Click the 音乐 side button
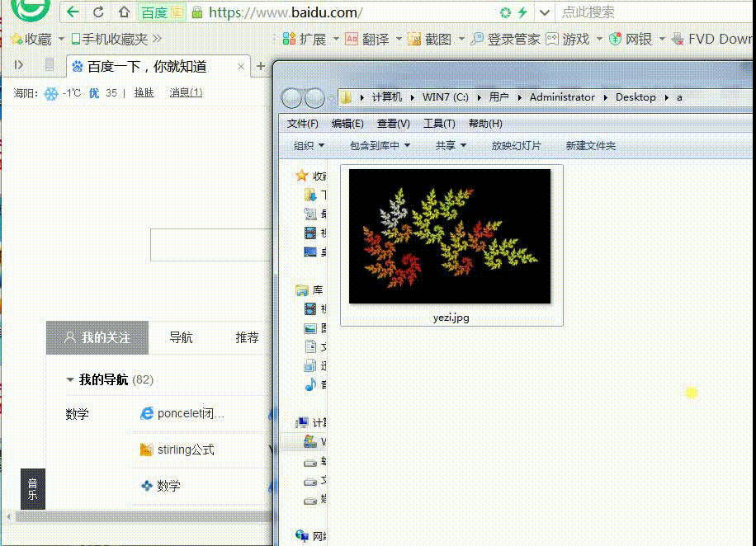This screenshot has width=756, height=546. (x=33, y=489)
